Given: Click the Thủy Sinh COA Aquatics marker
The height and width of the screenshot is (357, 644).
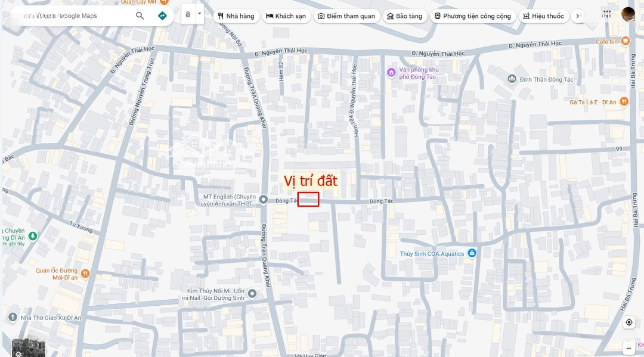Looking at the screenshot, I should (x=472, y=253).
